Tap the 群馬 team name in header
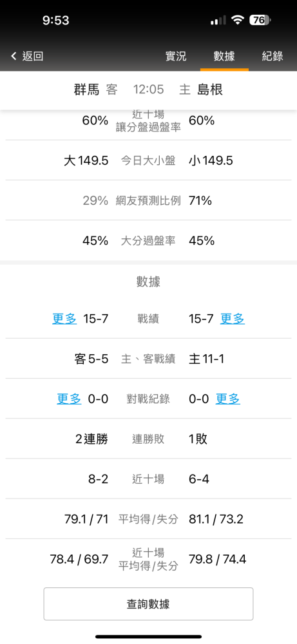The width and height of the screenshot is (297, 644). [87, 89]
